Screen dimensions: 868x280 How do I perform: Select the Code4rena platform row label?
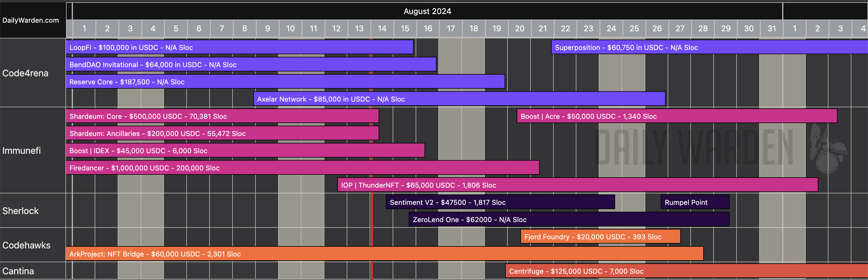[x=25, y=73]
